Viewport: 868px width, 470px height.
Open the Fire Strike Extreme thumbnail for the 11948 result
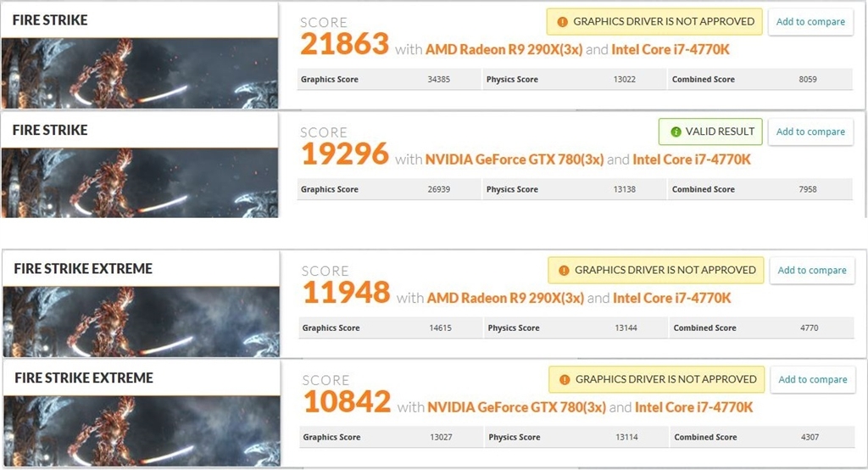point(141,321)
